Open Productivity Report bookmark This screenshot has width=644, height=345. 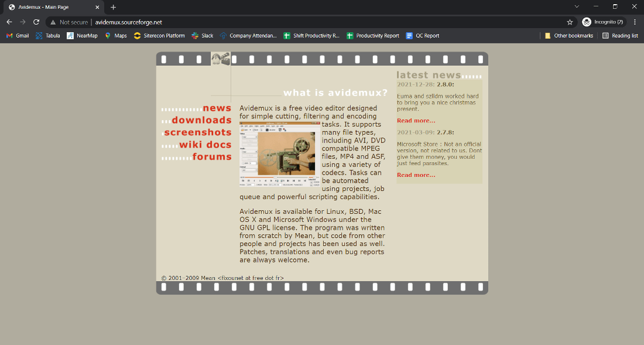point(373,36)
